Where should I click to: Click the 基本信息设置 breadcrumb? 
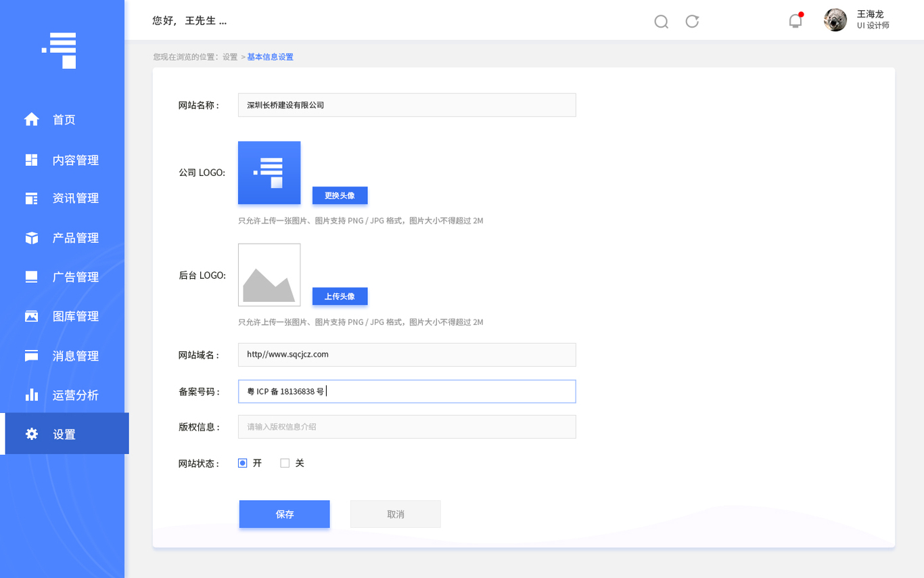pos(271,57)
